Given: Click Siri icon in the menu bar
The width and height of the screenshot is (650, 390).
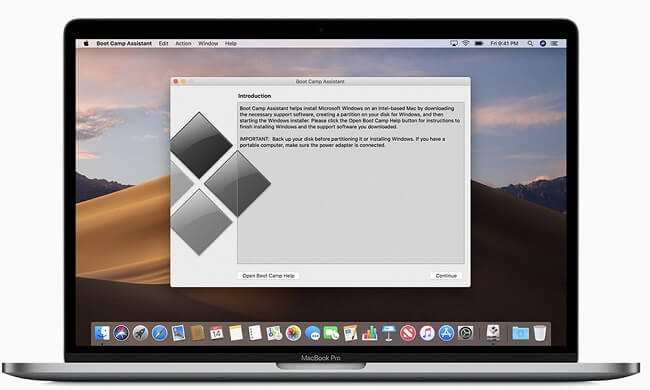Looking at the screenshot, I should [x=543, y=43].
